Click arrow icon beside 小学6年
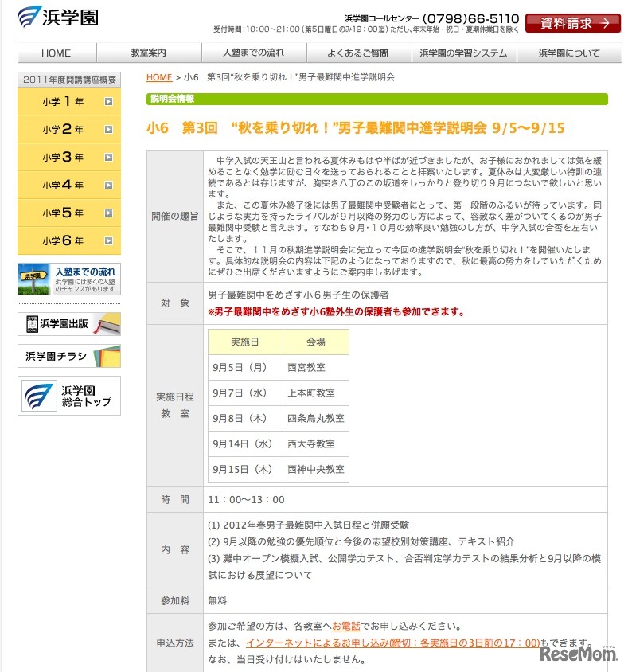 [x=109, y=241]
